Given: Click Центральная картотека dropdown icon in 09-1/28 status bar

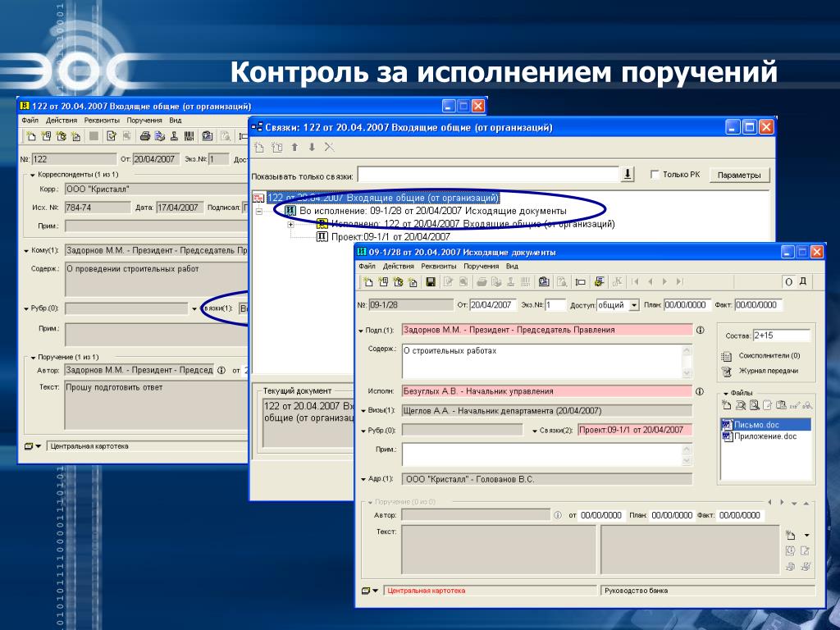Looking at the screenshot, I should tap(370, 591).
